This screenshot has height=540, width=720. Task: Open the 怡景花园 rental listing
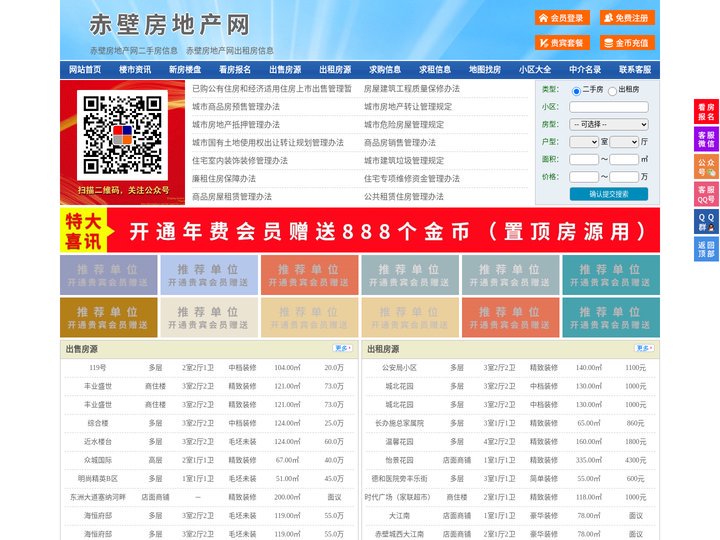coord(399,460)
